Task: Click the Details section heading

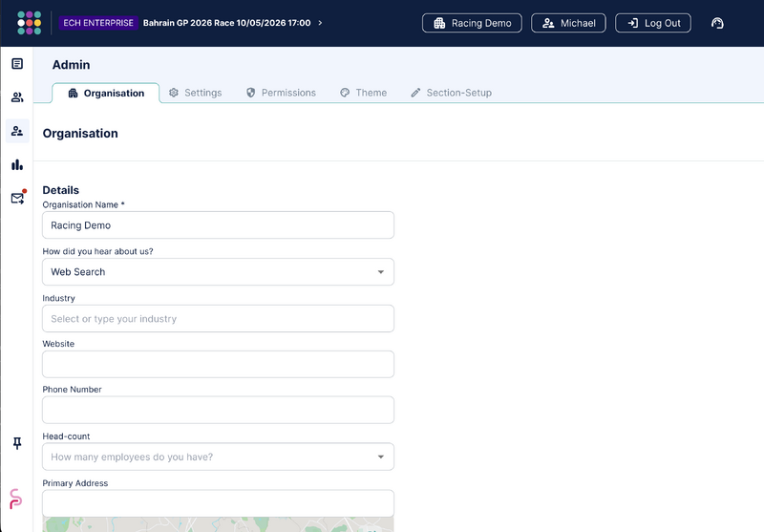Action: tap(60, 190)
